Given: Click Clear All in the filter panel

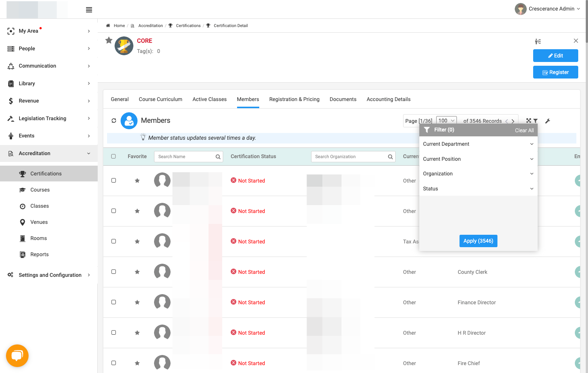Looking at the screenshot, I should point(524,130).
